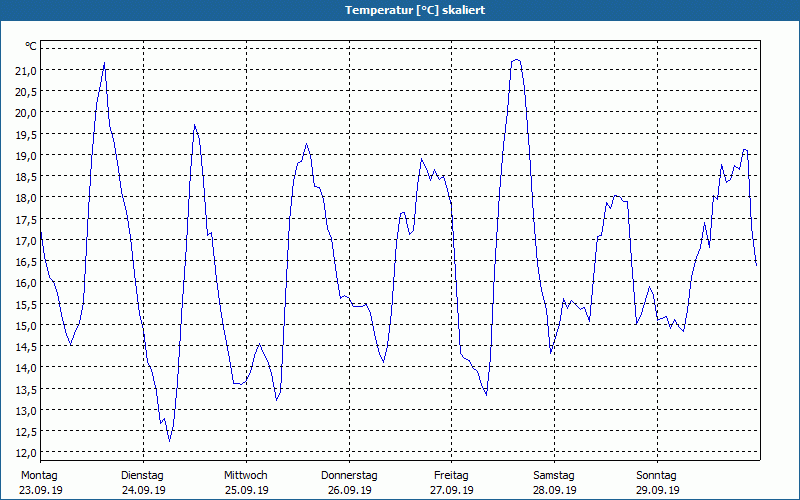Click the °C unit label on y-axis
The height and width of the screenshot is (500, 800).
[x=31, y=46]
